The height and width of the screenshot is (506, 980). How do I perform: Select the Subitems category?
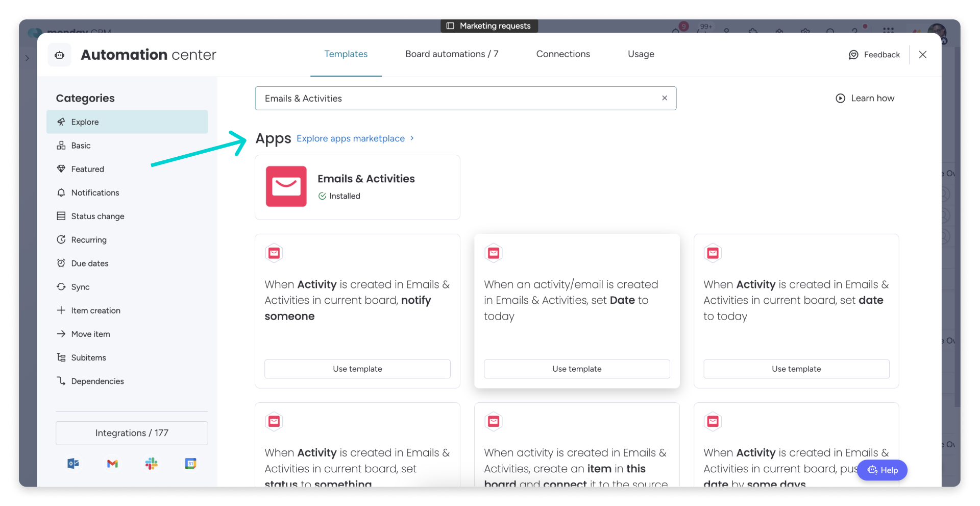(127, 357)
